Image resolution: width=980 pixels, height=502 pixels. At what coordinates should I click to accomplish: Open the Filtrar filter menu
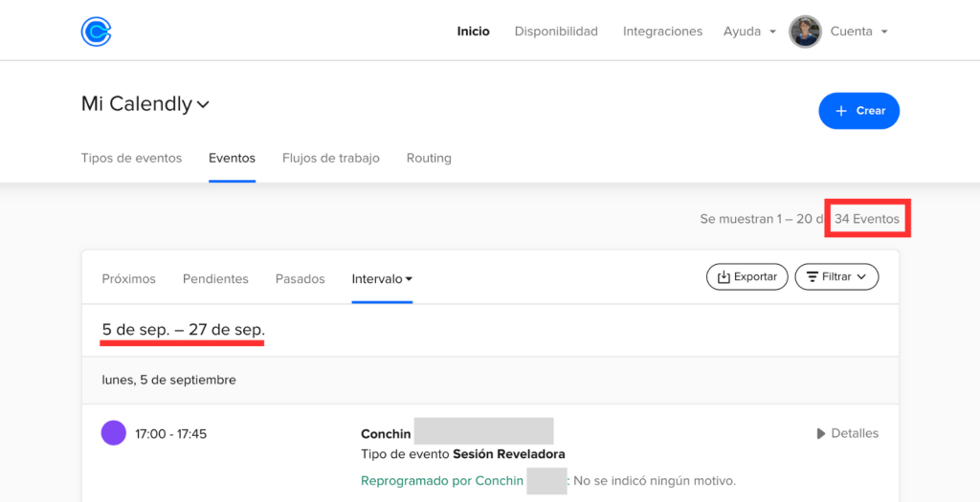pos(836,276)
